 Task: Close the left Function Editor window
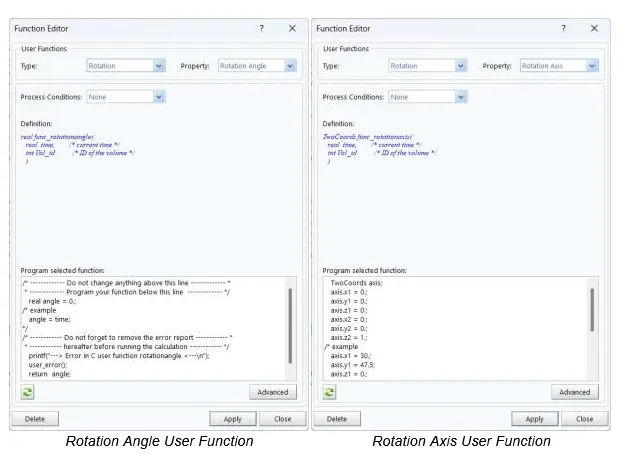tap(292, 29)
